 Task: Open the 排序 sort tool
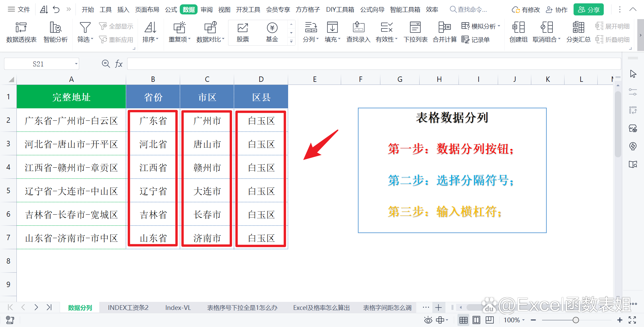pos(150,32)
